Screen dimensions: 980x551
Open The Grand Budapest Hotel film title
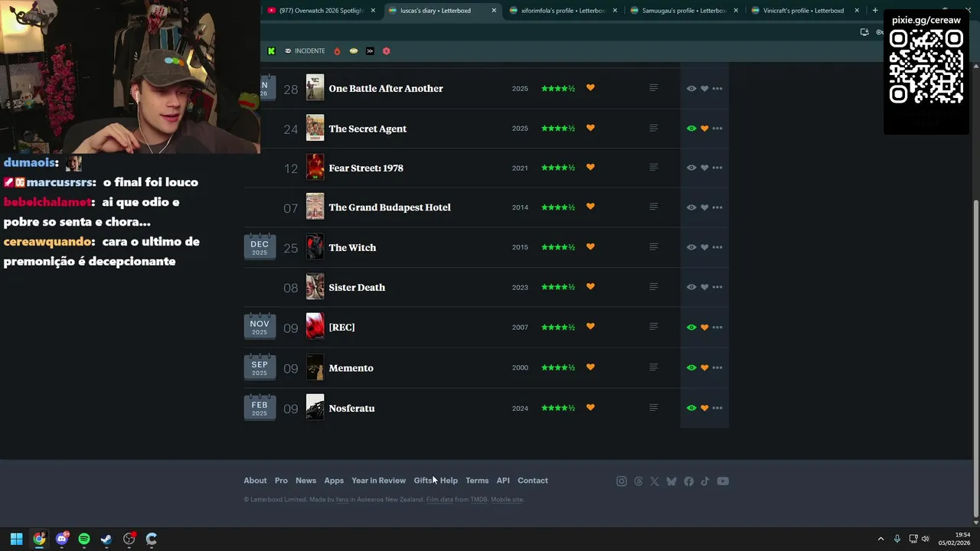click(x=390, y=207)
